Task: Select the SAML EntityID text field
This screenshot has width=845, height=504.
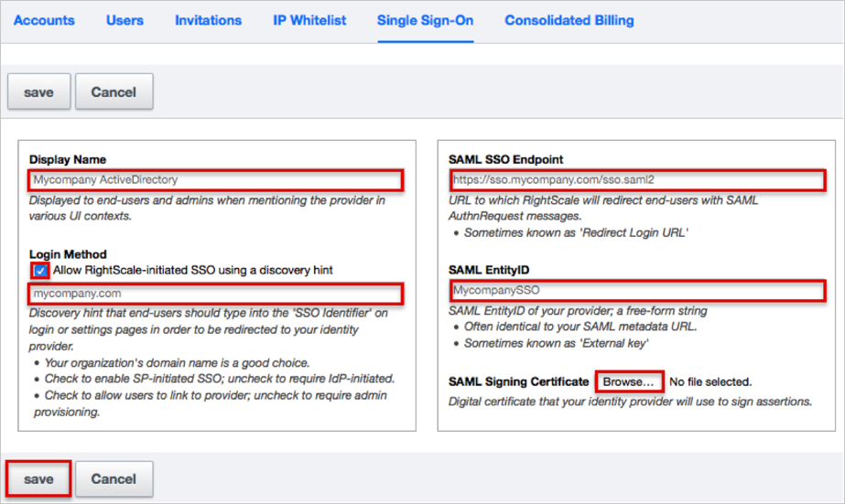Action: coord(637,291)
